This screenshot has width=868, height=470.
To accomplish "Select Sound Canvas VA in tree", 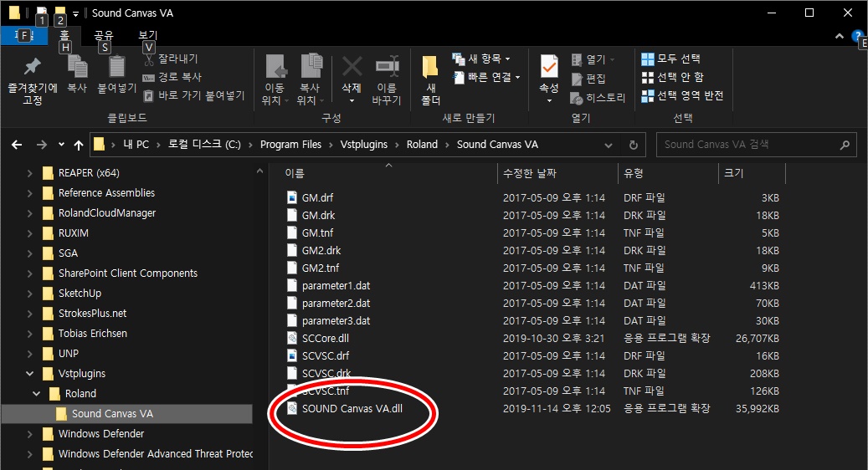I will point(112,414).
